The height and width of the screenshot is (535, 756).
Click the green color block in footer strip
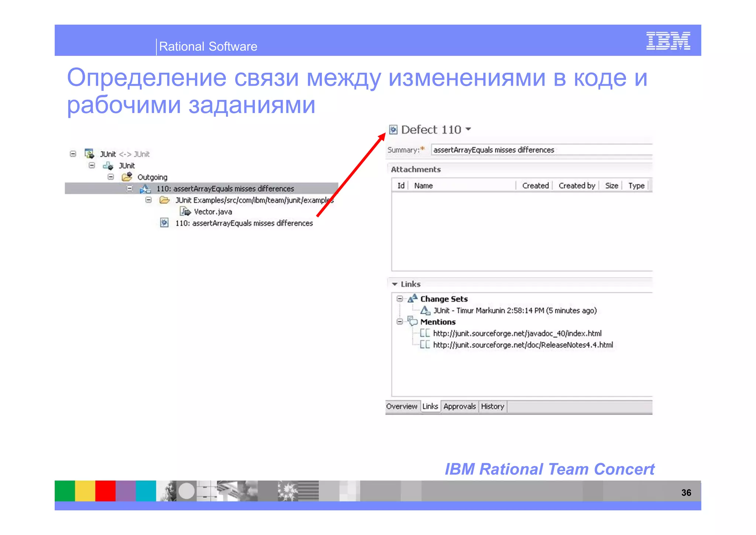[65, 491]
